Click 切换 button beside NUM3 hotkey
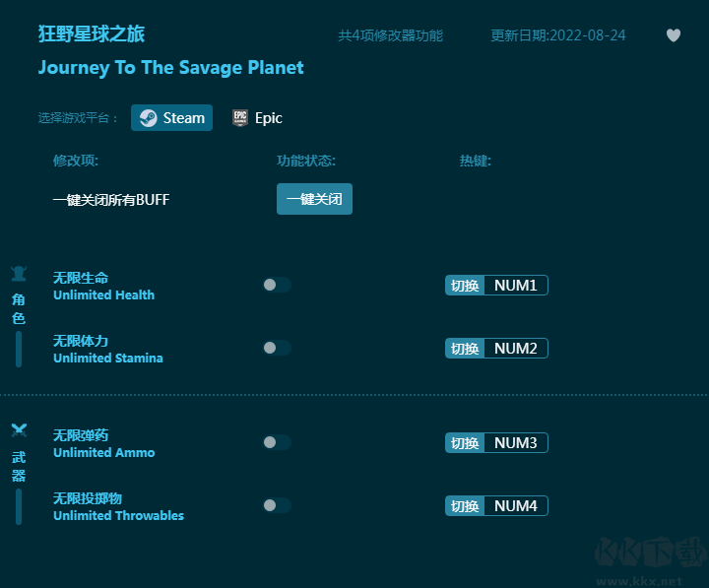 pos(465,443)
